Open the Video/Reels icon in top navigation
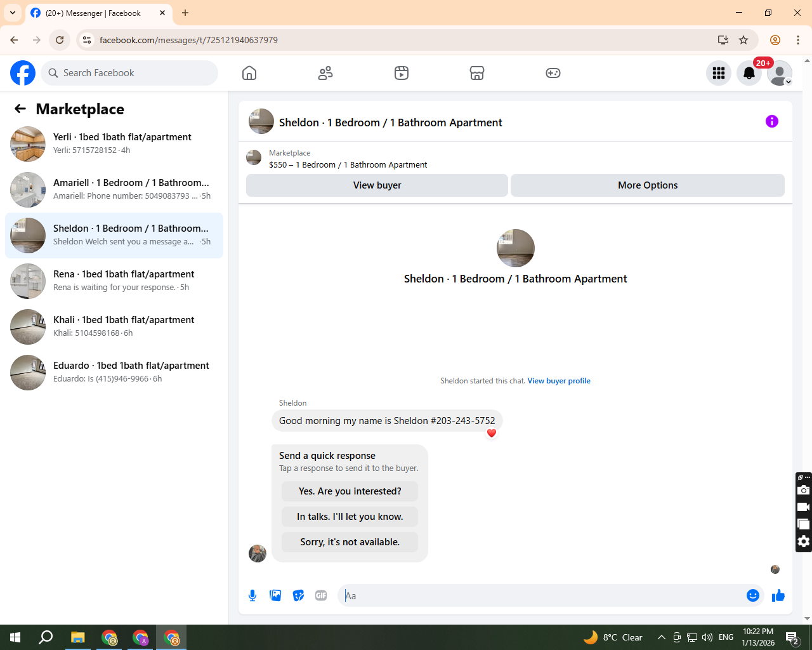This screenshot has width=812, height=650. point(402,73)
